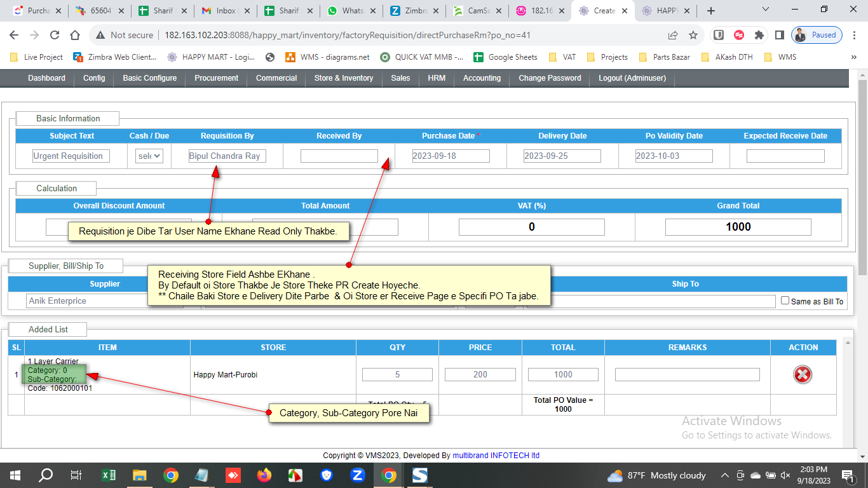Open the notification center icon
Screen dimensions: 868x488
pyautogui.click(x=848, y=475)
